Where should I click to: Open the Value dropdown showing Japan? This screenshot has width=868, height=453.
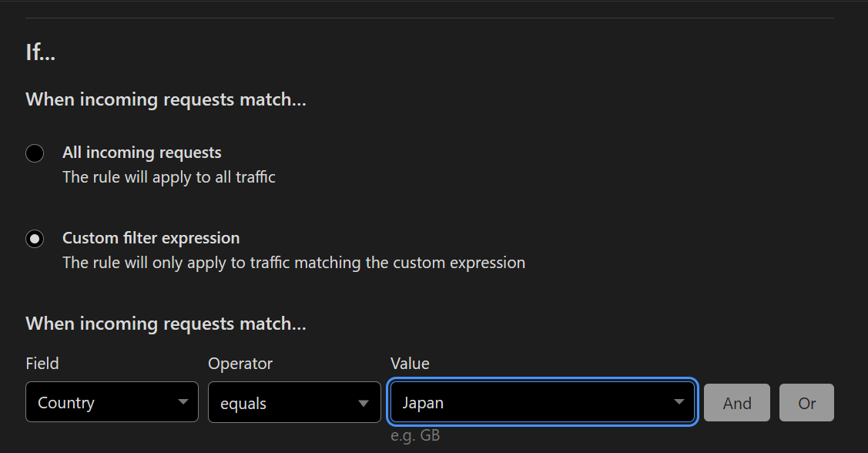pyautogui.click(x=542, y=402)
